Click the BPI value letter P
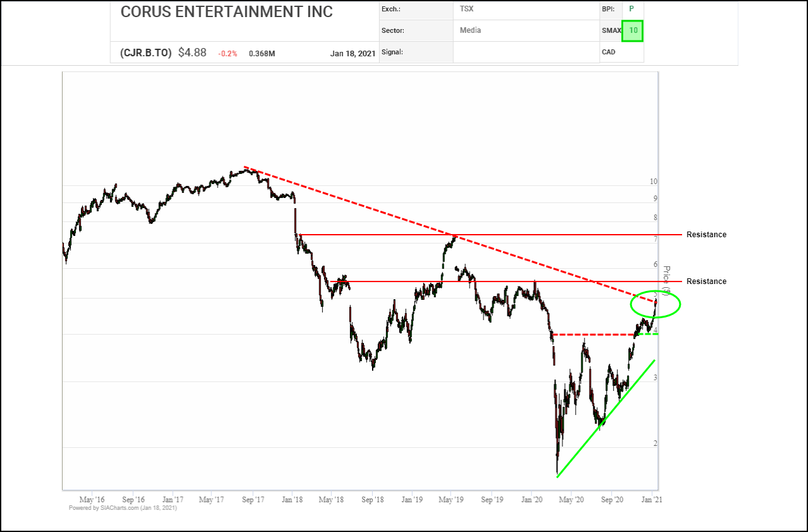The width and height of the screenshot is (808, 532). pos(631,9)
